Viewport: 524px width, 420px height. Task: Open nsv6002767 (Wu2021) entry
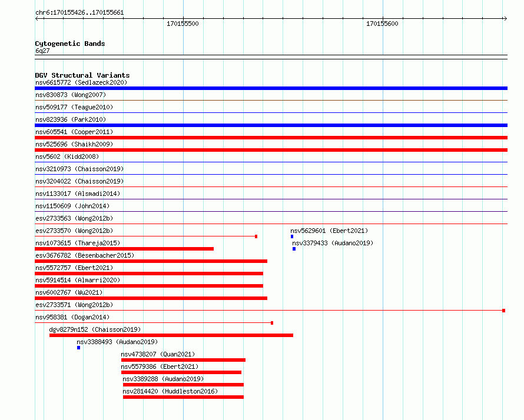pyautogui.click(x=69, y=292)
